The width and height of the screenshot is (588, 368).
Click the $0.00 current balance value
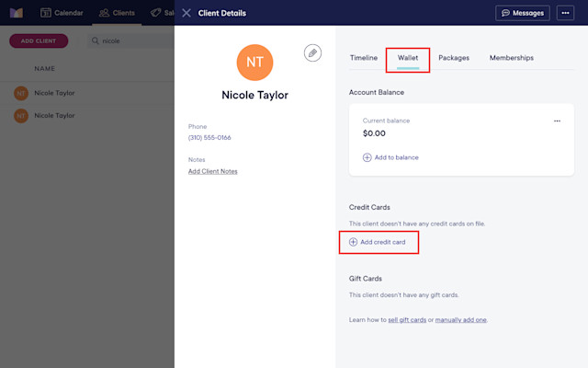(x=374, y=133)
